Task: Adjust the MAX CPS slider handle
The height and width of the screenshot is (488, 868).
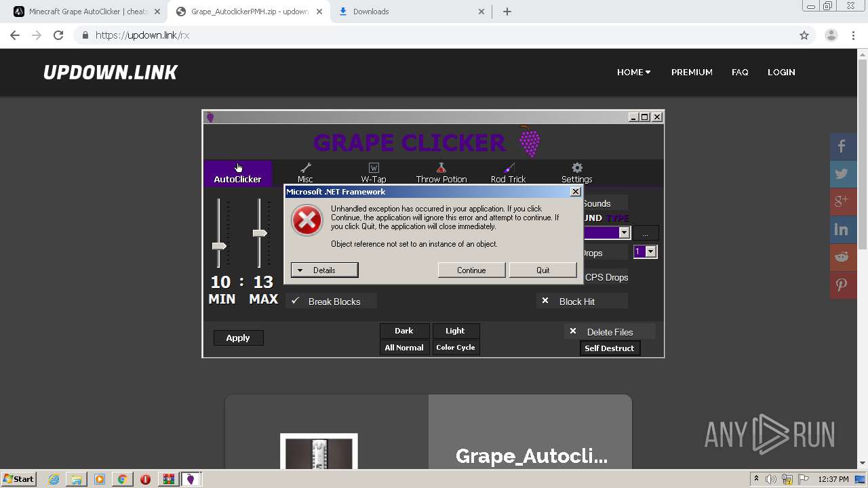Action: pos(260,233)
